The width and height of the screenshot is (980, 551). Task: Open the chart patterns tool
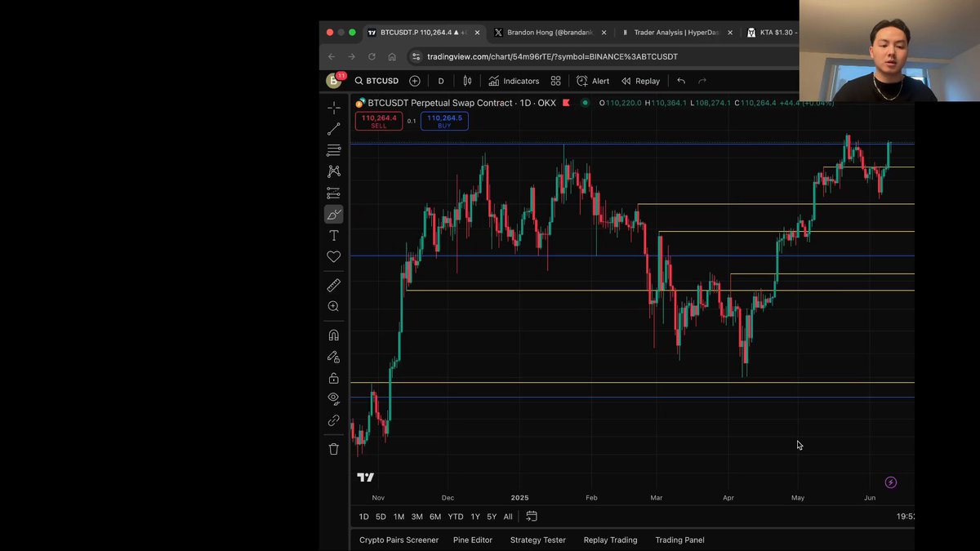click(x=334, y=171)
